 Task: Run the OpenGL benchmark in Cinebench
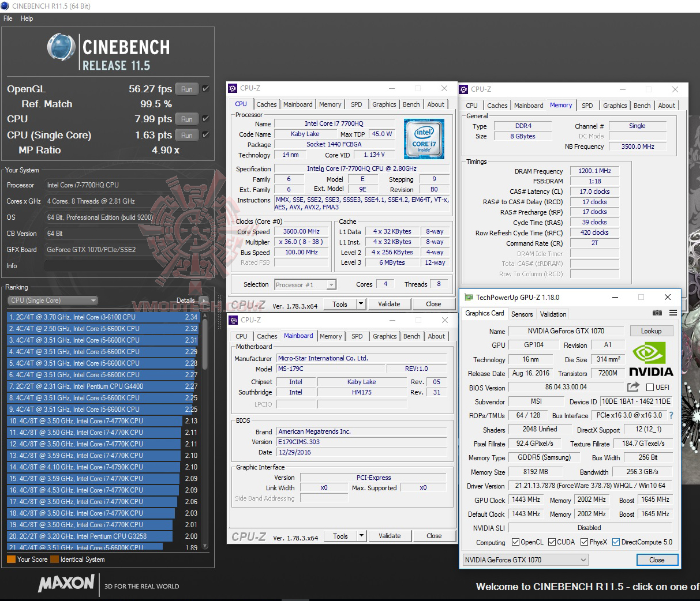[186, 88]
